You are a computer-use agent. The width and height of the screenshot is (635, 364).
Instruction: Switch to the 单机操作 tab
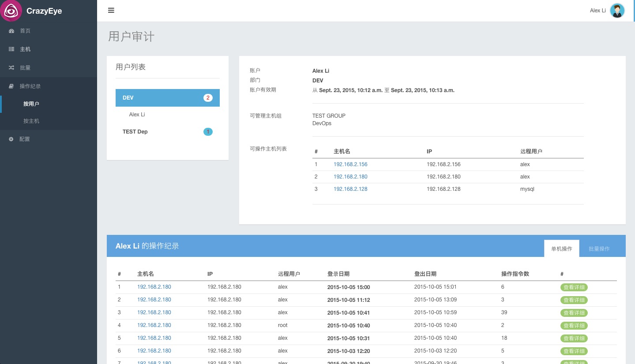[561, 249]
